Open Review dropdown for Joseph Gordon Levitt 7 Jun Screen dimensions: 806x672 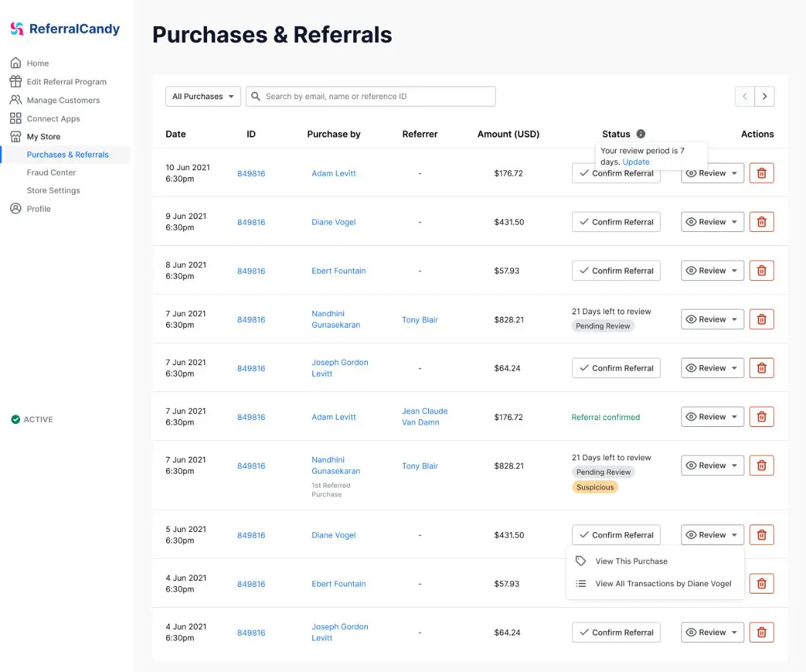click(713, 368)
